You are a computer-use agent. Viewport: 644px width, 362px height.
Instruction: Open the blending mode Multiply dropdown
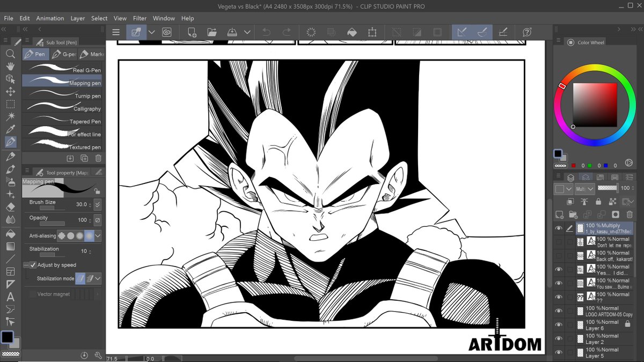pyautogui.click(x=584, y=189)
